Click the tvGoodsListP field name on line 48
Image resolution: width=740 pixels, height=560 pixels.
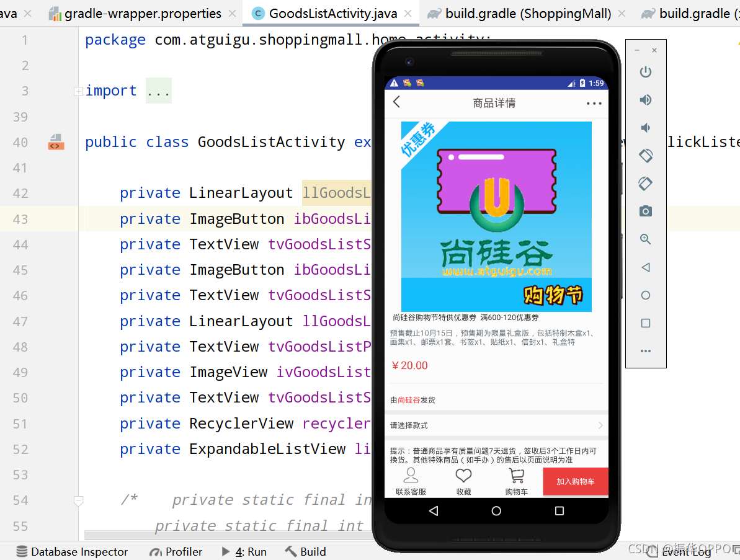(x=319, y=347)
